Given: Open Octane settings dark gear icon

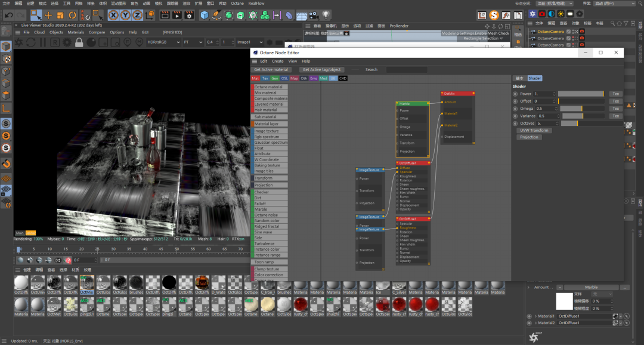Looking at the screenshot, I should point(580,14).
